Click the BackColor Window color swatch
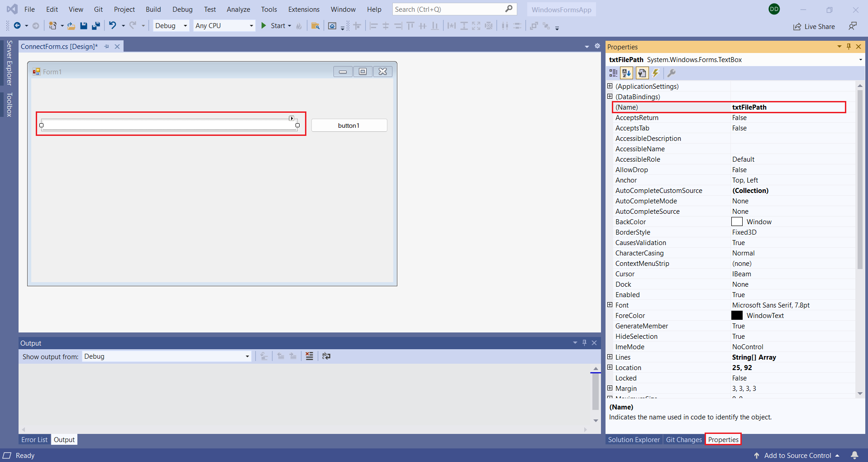Viewport: 868px width, 462px height. (737, 222)
